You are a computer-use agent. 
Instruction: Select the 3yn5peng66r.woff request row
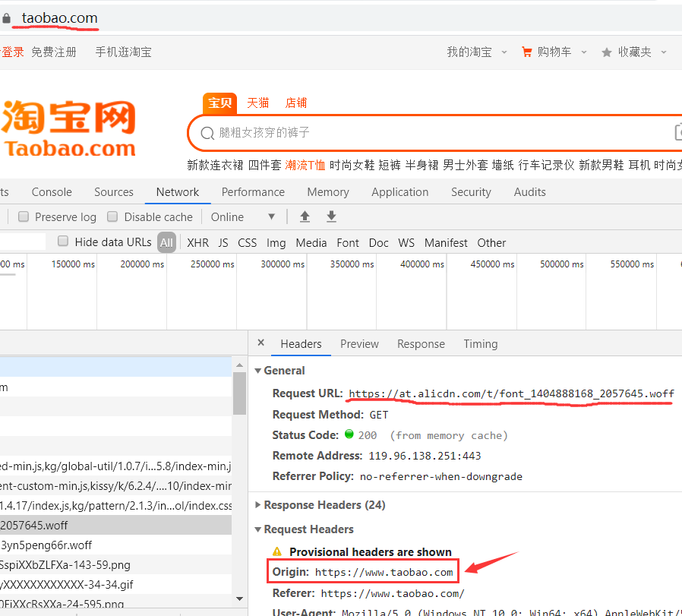115,545
